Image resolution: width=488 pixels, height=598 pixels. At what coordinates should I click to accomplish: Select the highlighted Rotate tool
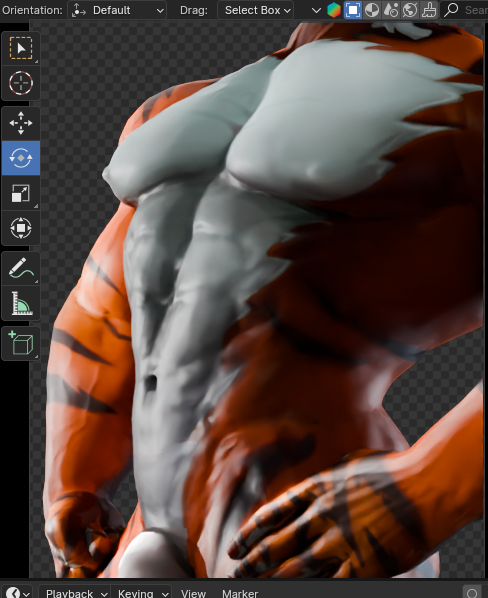tap(21, 158)
